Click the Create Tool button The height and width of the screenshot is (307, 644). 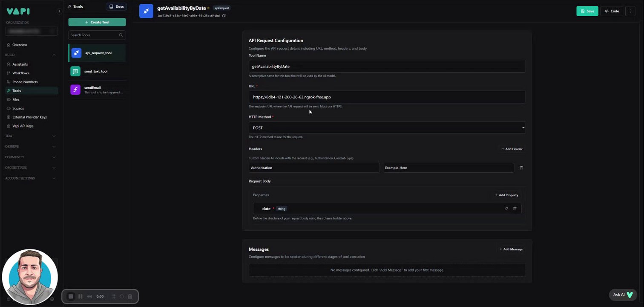tap(97, 22)
